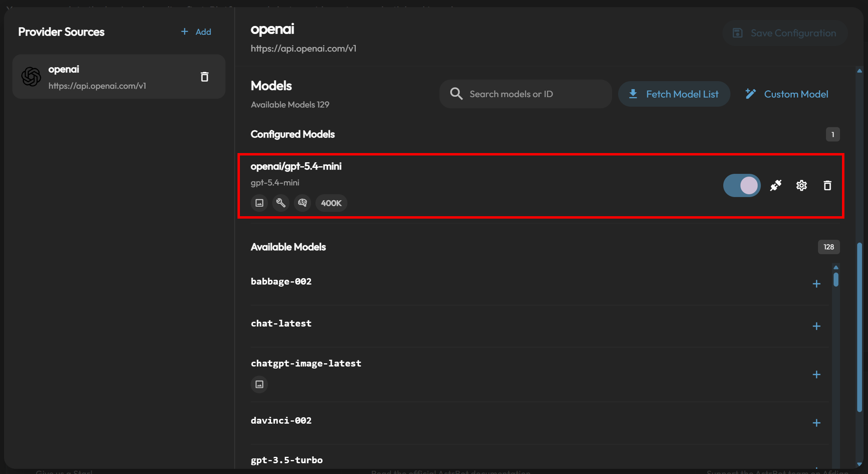Test connection plug icon for gpt-5.4-mini

[776, 185]
